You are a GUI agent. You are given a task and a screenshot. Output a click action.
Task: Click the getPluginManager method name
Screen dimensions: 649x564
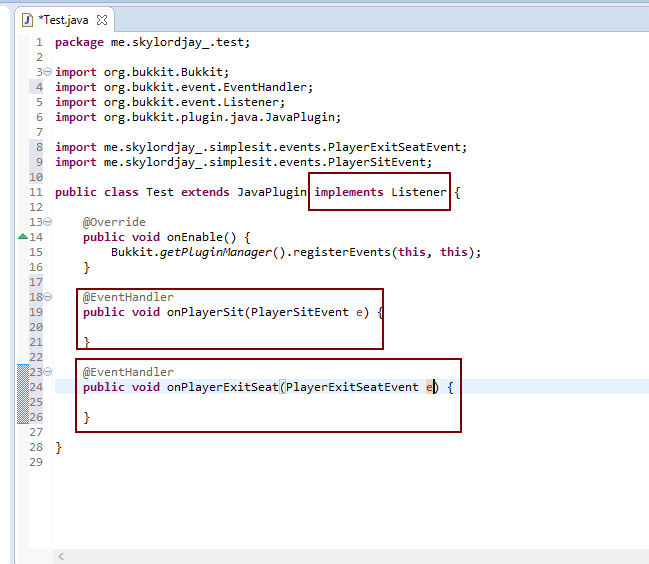[216, 252]
